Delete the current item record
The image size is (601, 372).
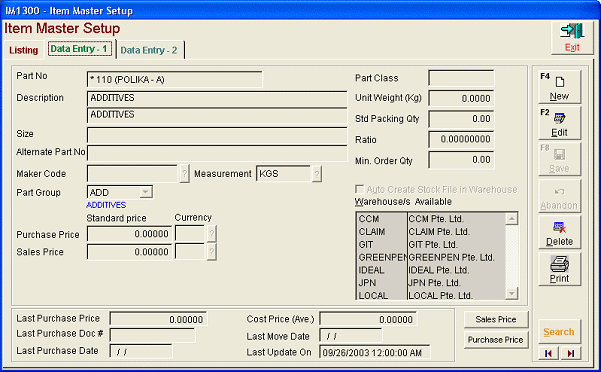coord(560,232)
